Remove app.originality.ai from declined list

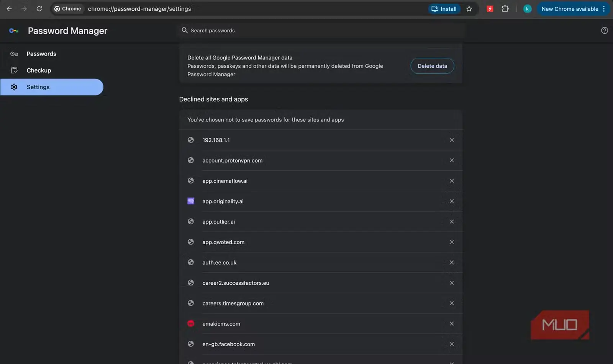point(452,201)
